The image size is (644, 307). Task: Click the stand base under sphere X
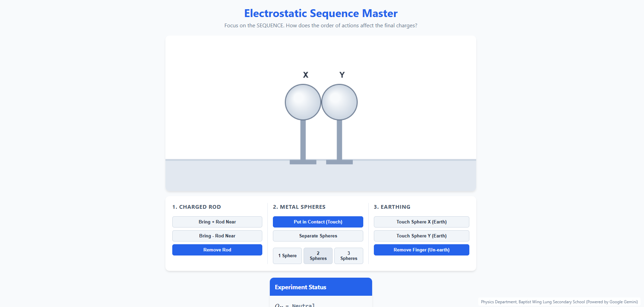(303, 162)
